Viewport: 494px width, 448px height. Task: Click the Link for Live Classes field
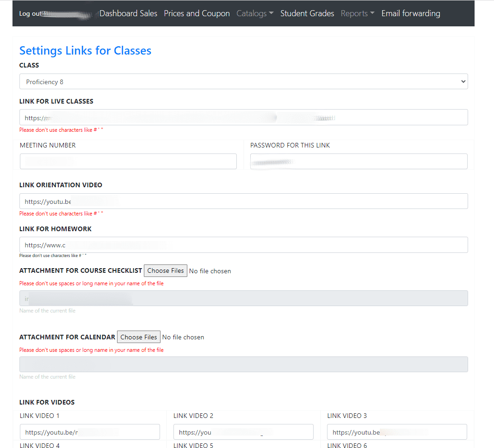[243, 117]
